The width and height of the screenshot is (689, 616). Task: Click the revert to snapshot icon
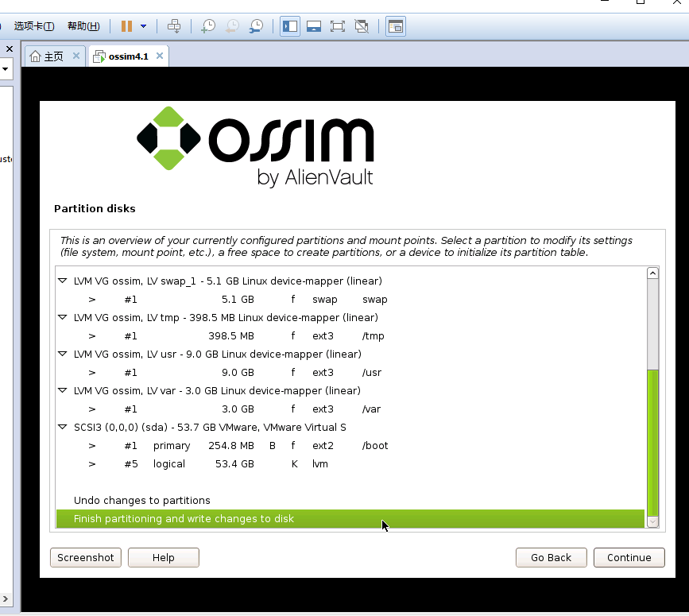[232, 26]
